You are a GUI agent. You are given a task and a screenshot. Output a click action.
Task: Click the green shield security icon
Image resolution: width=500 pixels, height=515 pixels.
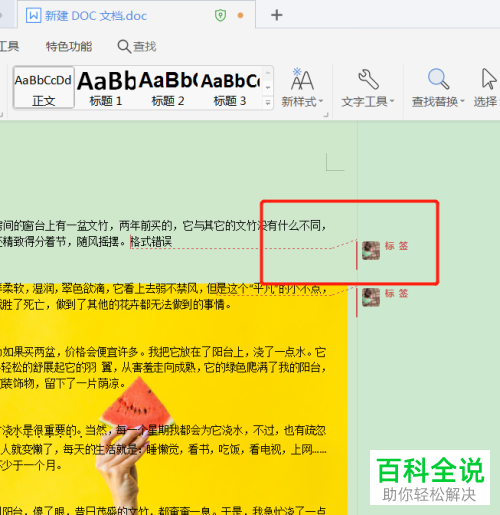click(220, 15)
